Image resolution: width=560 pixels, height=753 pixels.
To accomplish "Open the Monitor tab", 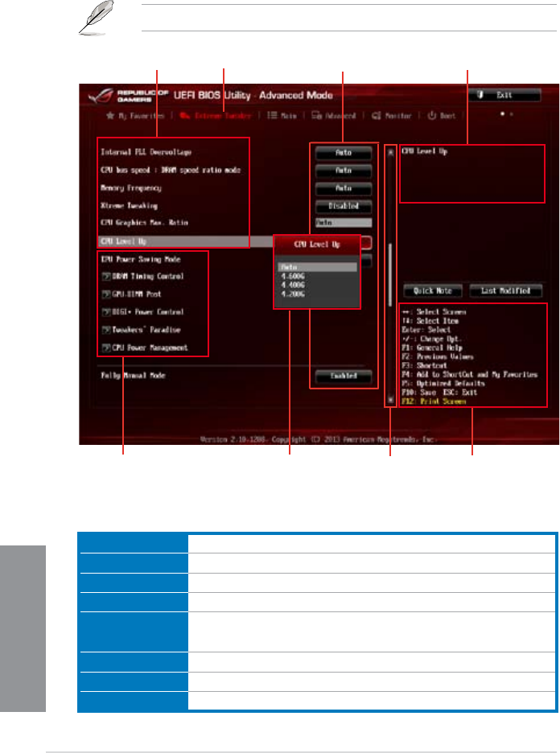I will 392,116.
